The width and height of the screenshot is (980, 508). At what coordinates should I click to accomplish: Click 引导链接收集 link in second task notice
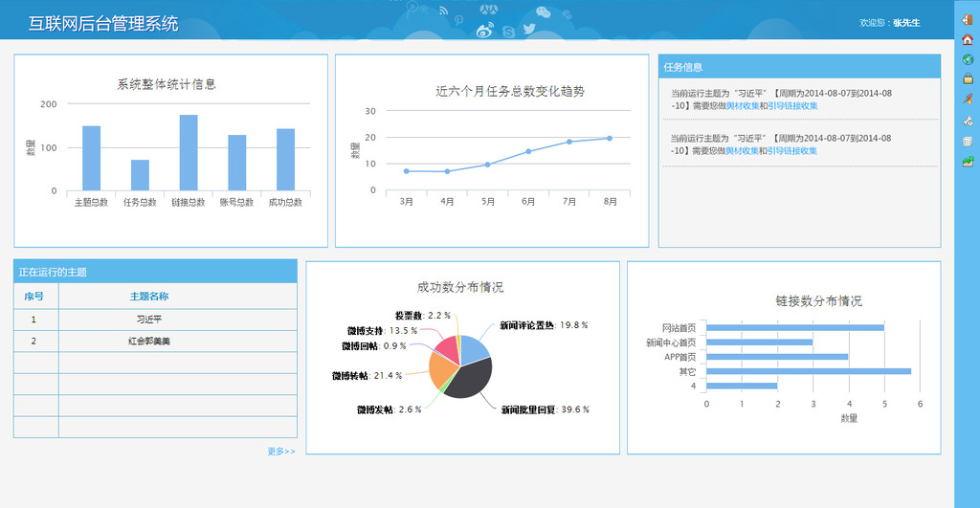point(792,150)
